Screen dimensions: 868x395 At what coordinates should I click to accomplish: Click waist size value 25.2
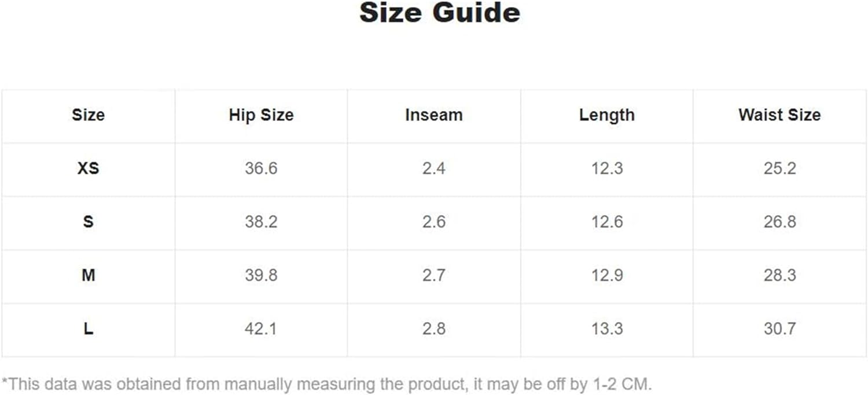779,169
